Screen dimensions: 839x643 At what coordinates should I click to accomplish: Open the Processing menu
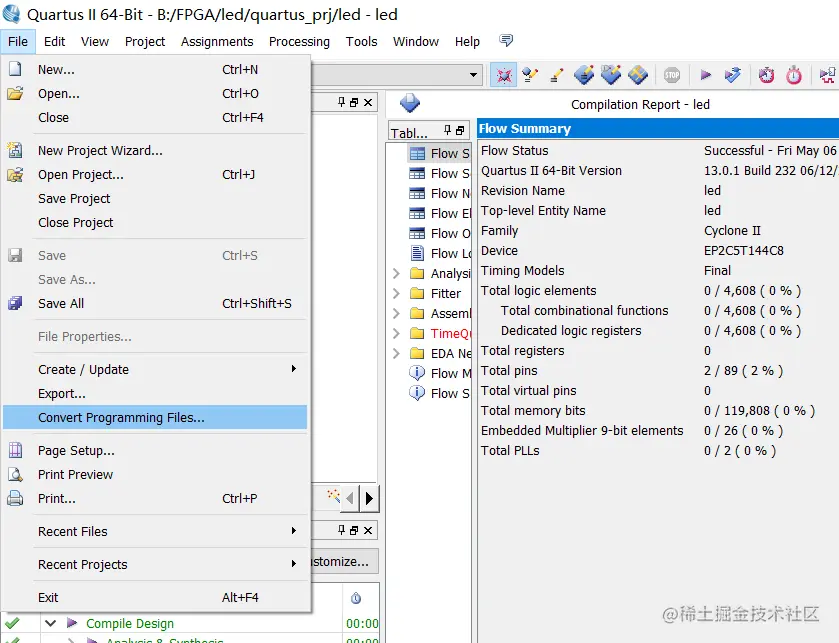coord(299,41)
